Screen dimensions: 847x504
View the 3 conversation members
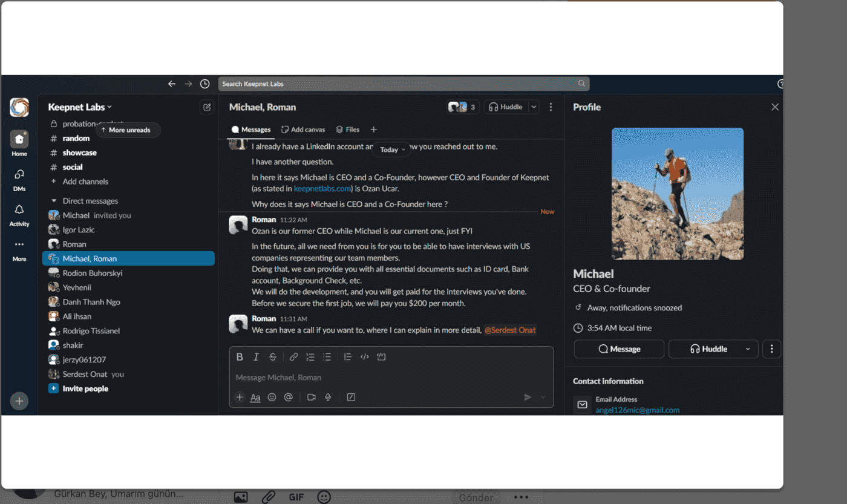462,107
